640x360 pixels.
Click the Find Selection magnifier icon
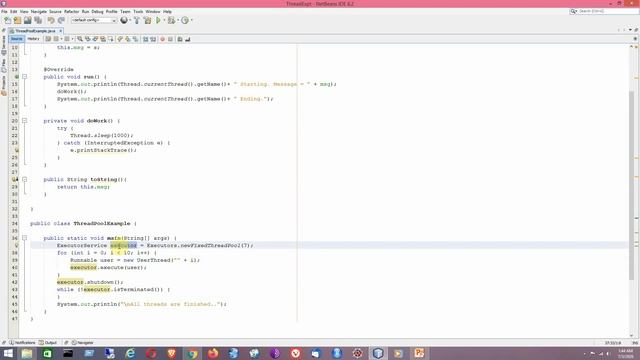(80, 39)
